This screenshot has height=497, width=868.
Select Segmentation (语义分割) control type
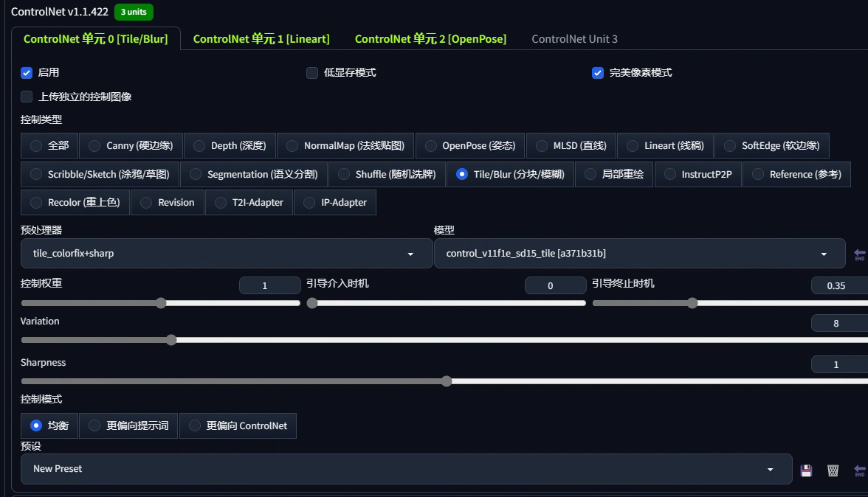tap(254, 174)
